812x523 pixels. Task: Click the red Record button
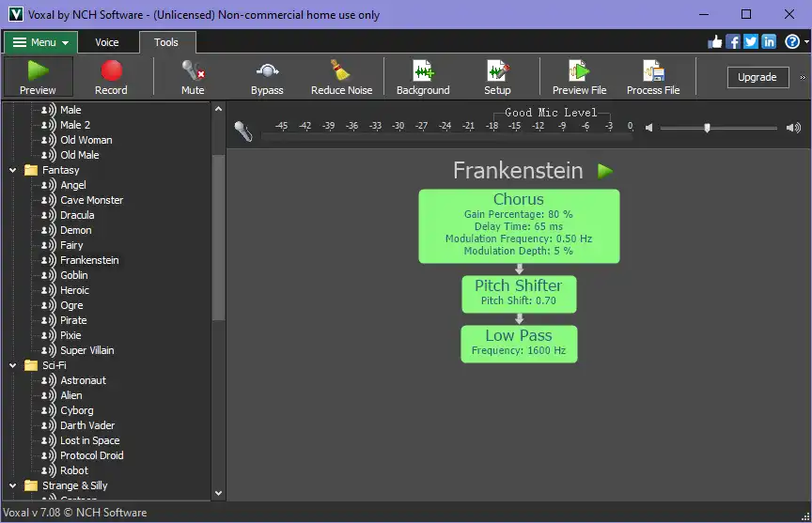coord(111,77)
